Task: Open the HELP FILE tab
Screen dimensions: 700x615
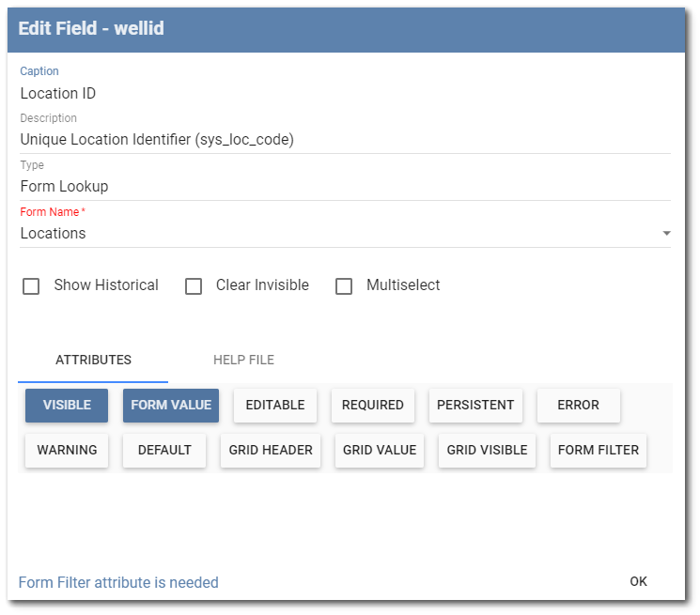Action: pyautogui.click(x=243, y=360)
